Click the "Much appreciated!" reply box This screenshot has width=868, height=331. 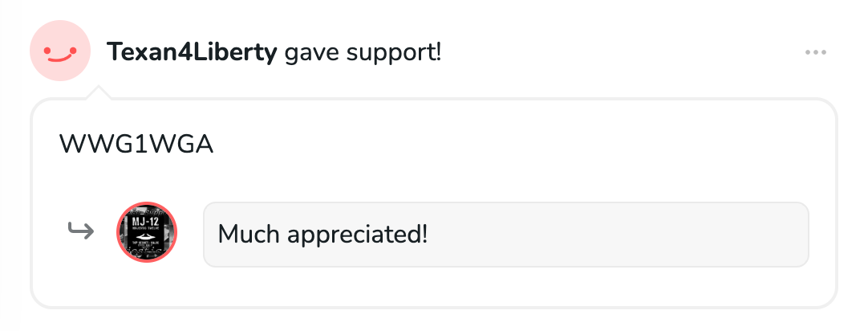point(505,234)
